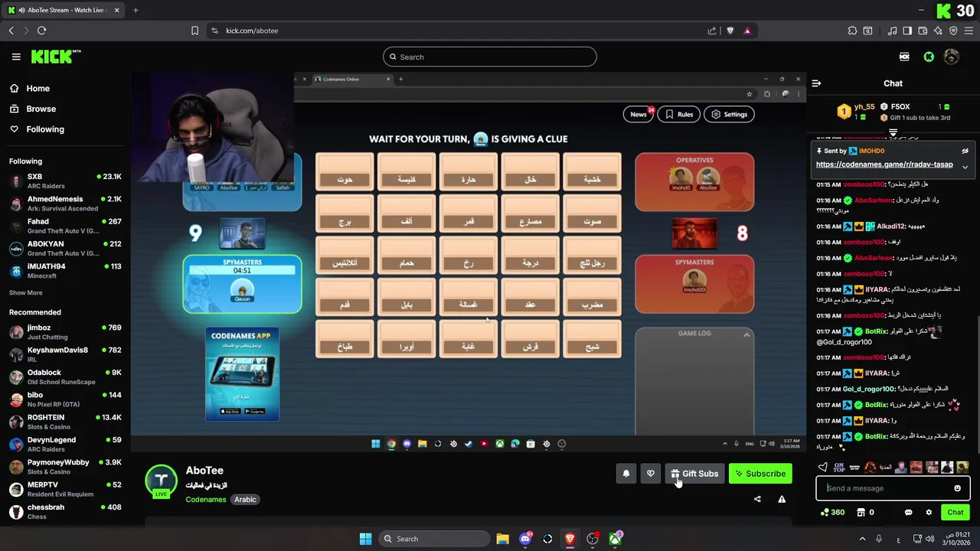This screenshot has width=980, height=551.
Task: Expand the pinned message chevron
Action: pos(965,166)
